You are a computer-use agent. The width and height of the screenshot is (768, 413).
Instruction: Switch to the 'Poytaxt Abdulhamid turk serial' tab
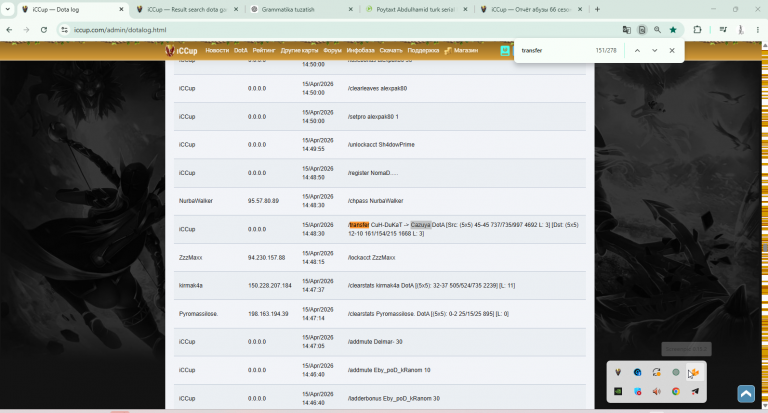415,9
